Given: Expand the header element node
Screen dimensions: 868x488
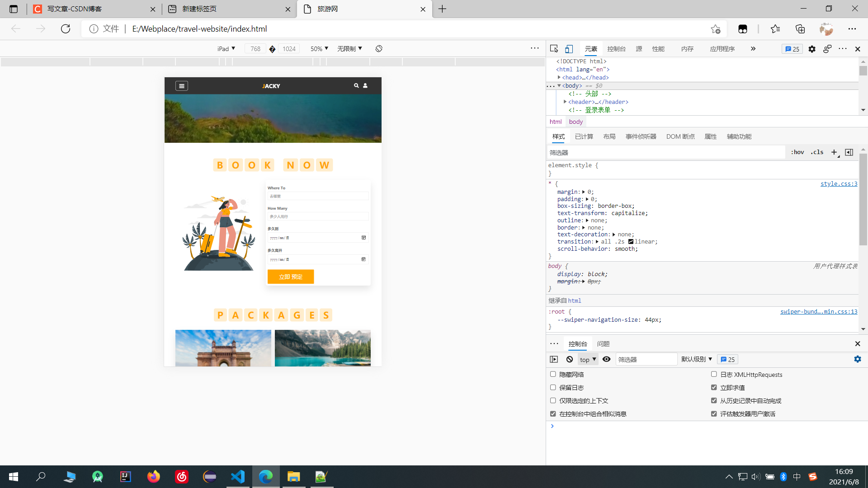Looking at the screenshot, I should [565, 102].
